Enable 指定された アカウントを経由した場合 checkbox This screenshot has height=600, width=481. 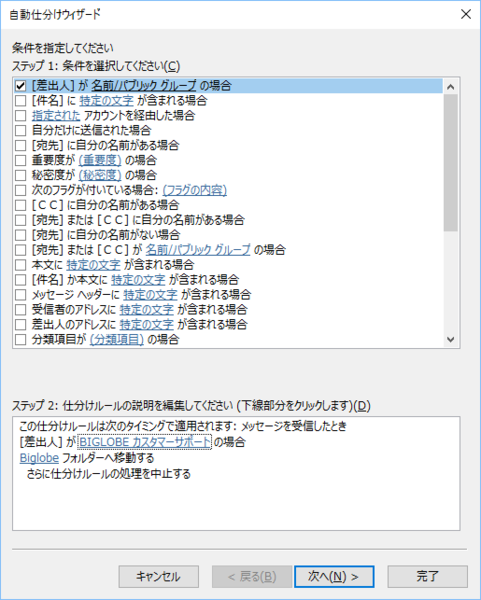tap(20, 116)
